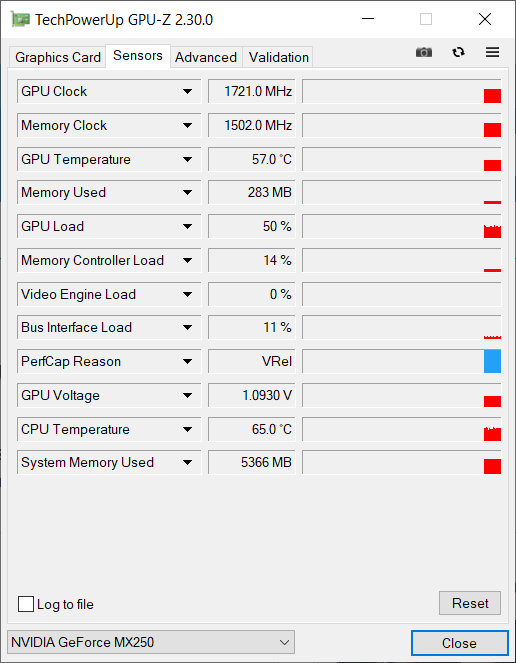Click the GPU Voltage value field
The width and height of the screenshot is (516, 663).
(252, 395)
